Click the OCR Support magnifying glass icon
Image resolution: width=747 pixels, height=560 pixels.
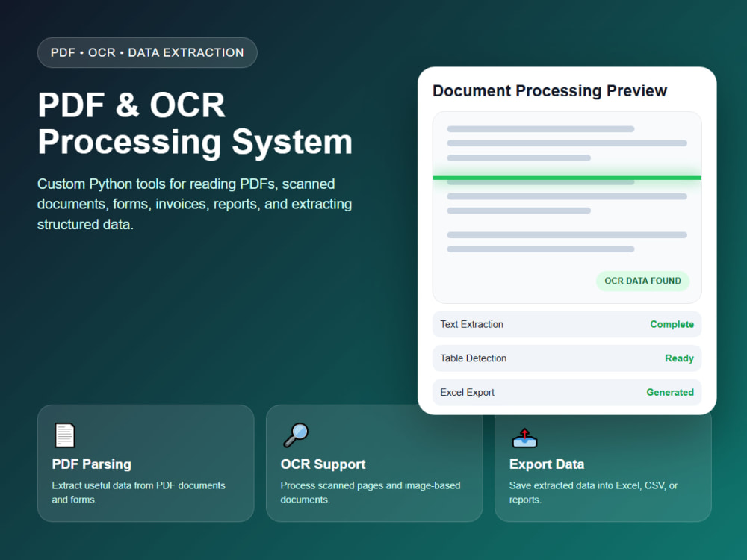click(x=296, y=435)
